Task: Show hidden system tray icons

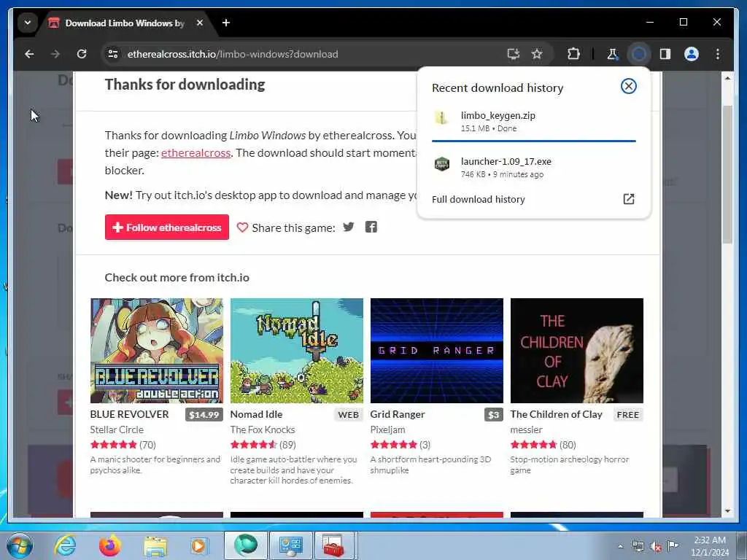Action: click(x=620, y=546)
